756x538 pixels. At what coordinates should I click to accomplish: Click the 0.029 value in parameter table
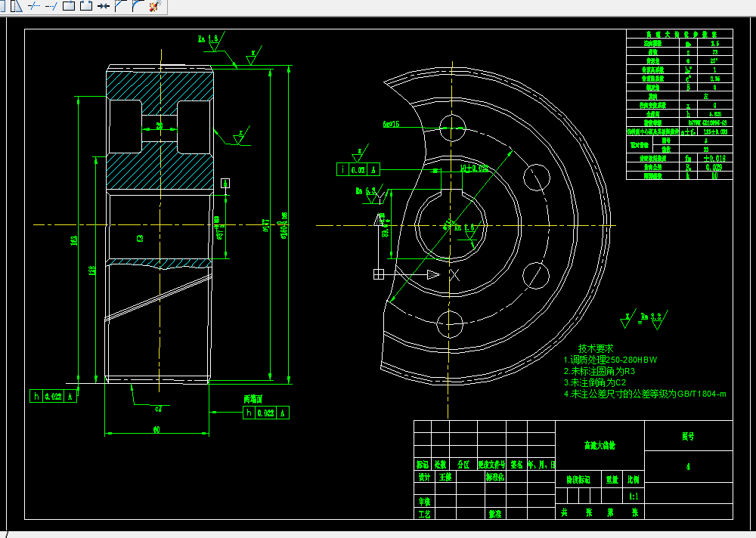click(714, 167)
